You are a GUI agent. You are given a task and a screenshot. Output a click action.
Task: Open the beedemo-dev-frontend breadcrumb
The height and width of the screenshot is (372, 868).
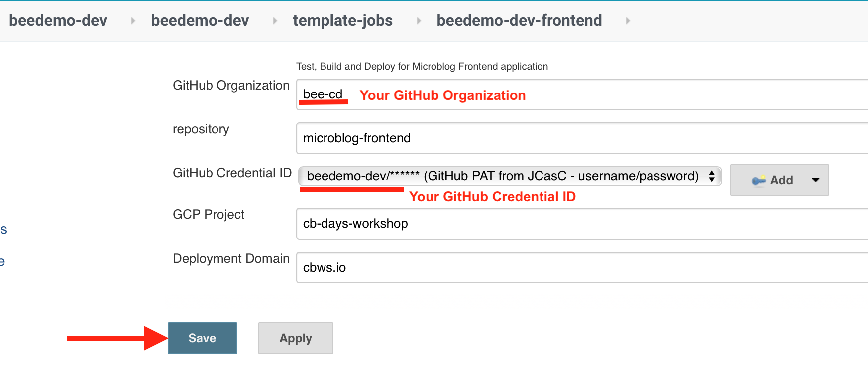[x=519, y=20]
